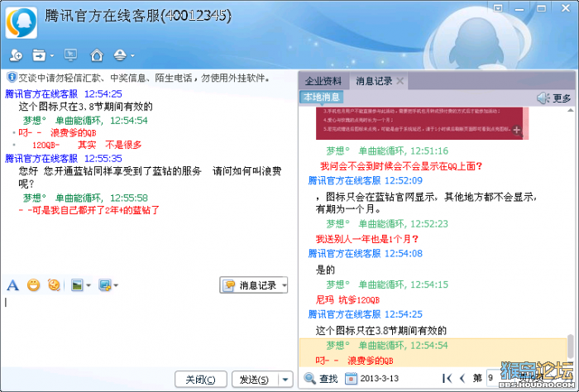The width and height of the screenshot is (579, 392).
Task: Click the remote desktop screen icon
Action: pos(70,55)
